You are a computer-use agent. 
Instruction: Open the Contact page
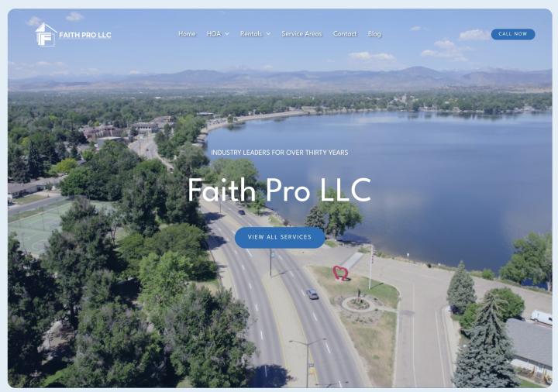[x=344, y=34]
